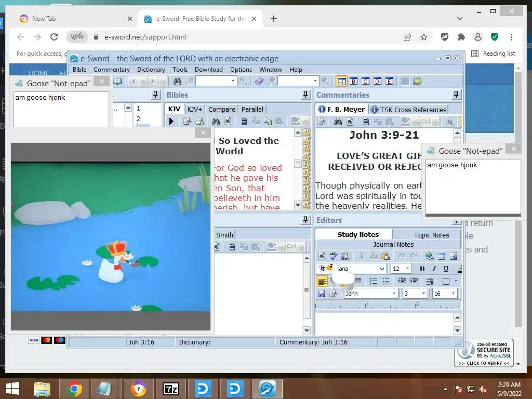
Task: Toggle Bold formatting in Study Notes editor
Action: pos(422,269)
